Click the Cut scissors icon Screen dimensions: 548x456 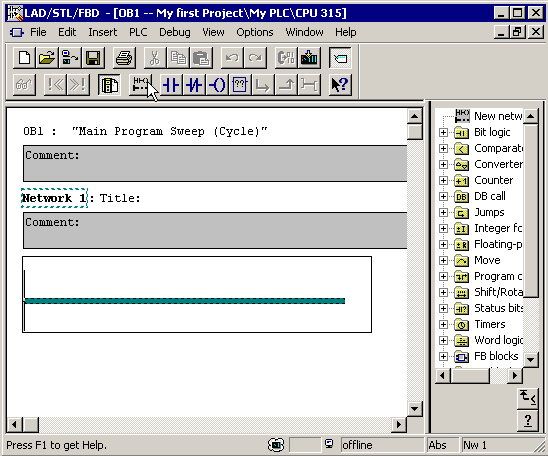tap(155, 58)
